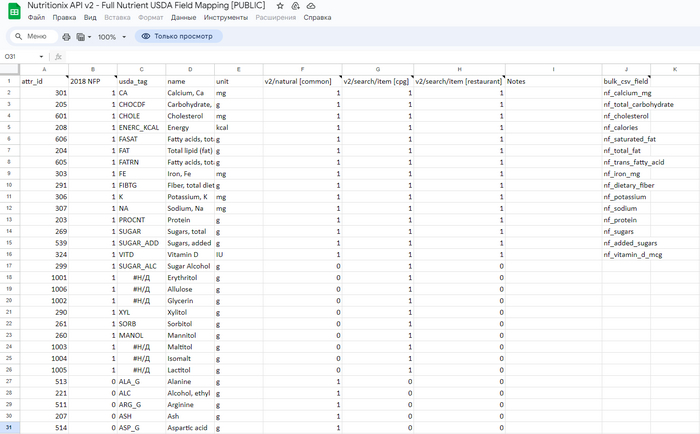
Task: Open the filter views dropdown arrow
Action: coord(90,36)
